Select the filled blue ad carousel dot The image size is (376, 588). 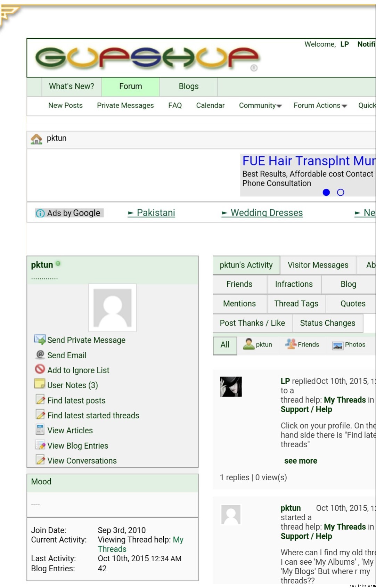pos(326,192)
